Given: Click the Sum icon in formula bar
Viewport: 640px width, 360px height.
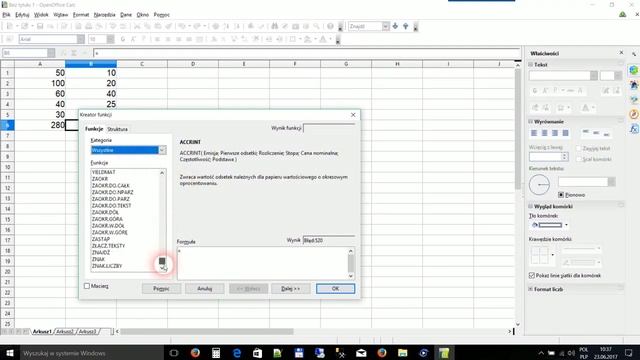Looking at the screenshot, I should click(x=74, y=53).
